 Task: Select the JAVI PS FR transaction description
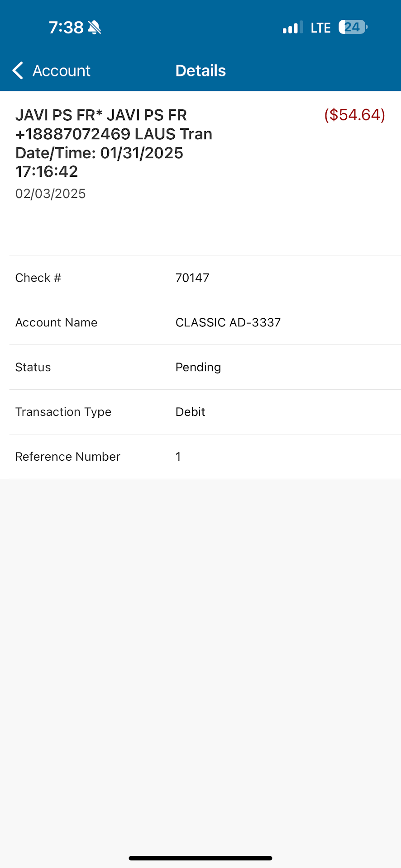pyautogui.click(x=114, y=143)
